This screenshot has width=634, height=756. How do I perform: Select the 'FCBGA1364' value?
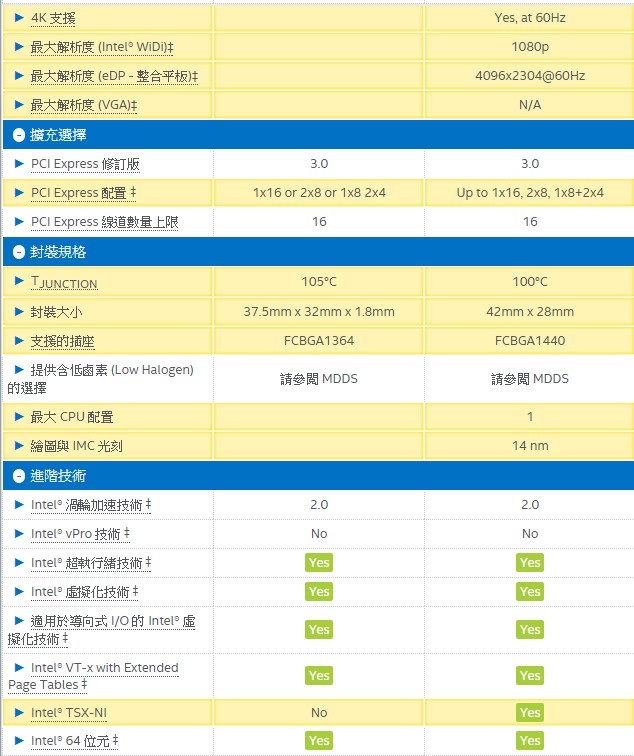coord(319,340)
